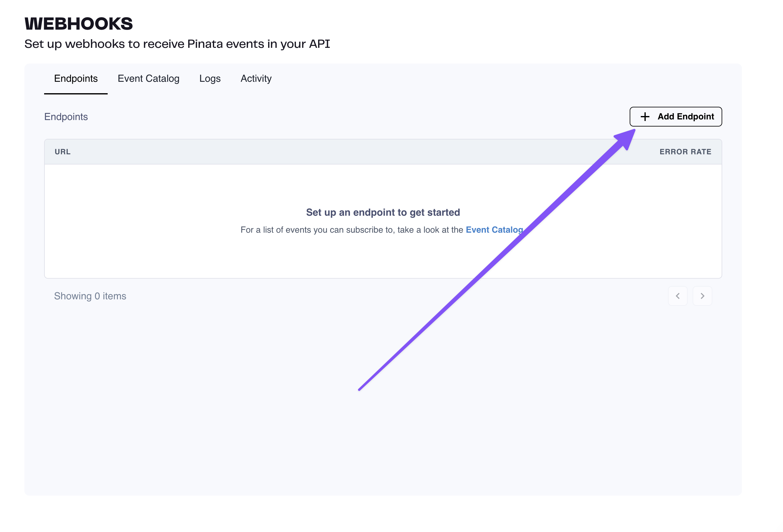Image resolution: width=783 pixels, height=532 pixels.
Task: Click the URL column header
Action: click(x=63, y=152)
